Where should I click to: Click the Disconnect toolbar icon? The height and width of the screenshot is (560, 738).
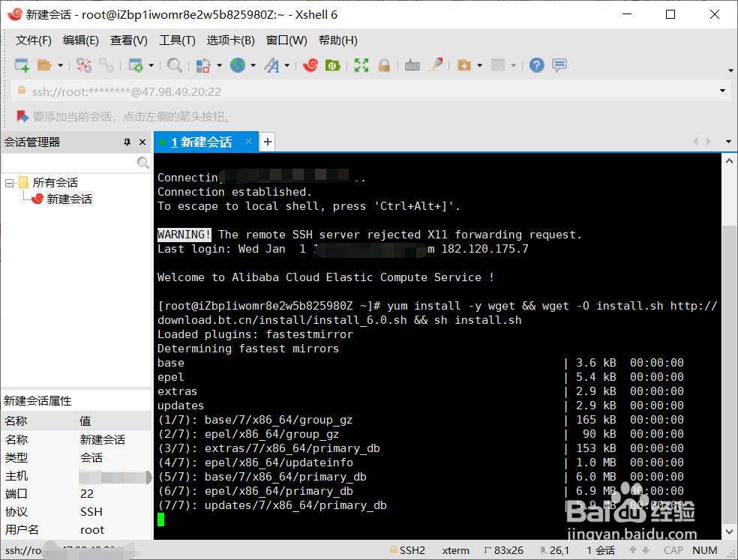click(x=84, y=65)
